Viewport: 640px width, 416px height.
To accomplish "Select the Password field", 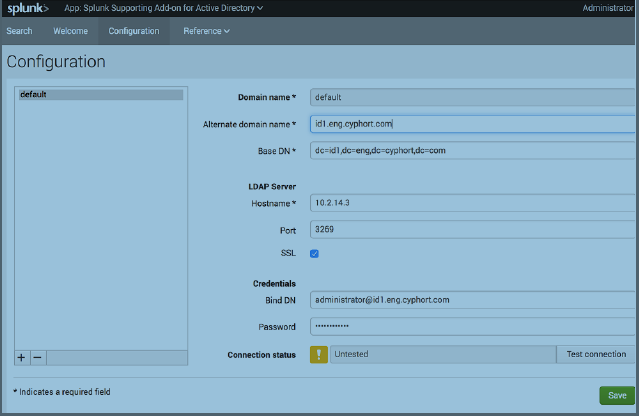I will click(x=472, y=327).
